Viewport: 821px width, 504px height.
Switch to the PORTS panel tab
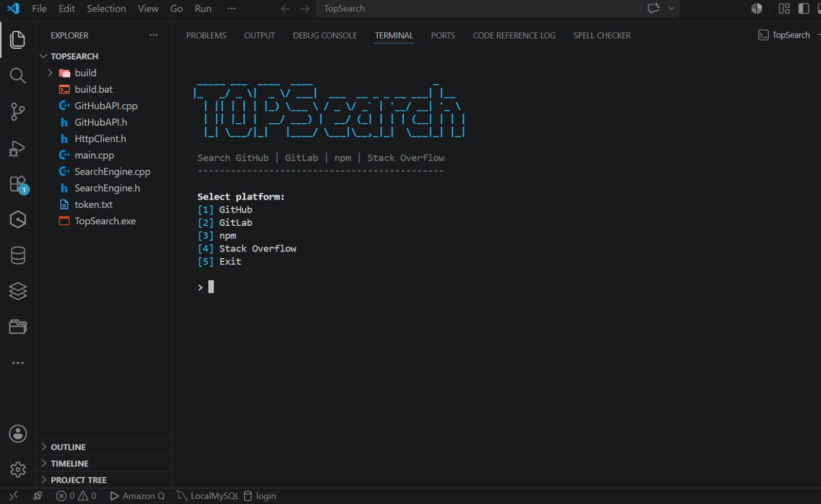pyautogui.click(x=443, y=35)
